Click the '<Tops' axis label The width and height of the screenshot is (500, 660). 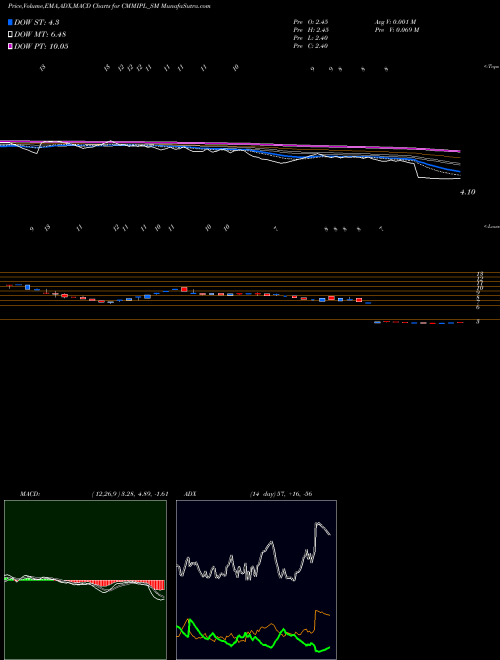[491, 67]
